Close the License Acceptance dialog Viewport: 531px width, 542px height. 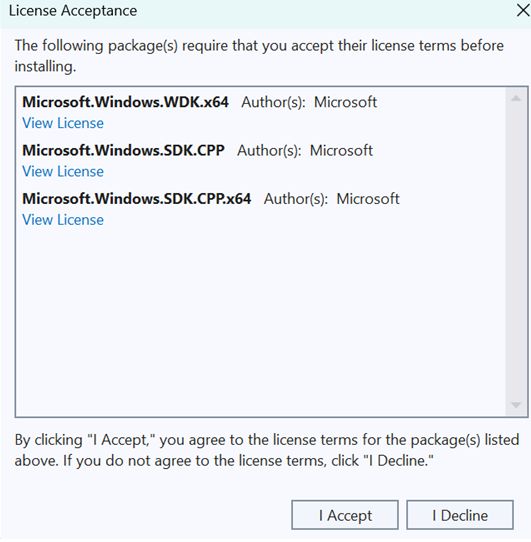click(523, 10)
